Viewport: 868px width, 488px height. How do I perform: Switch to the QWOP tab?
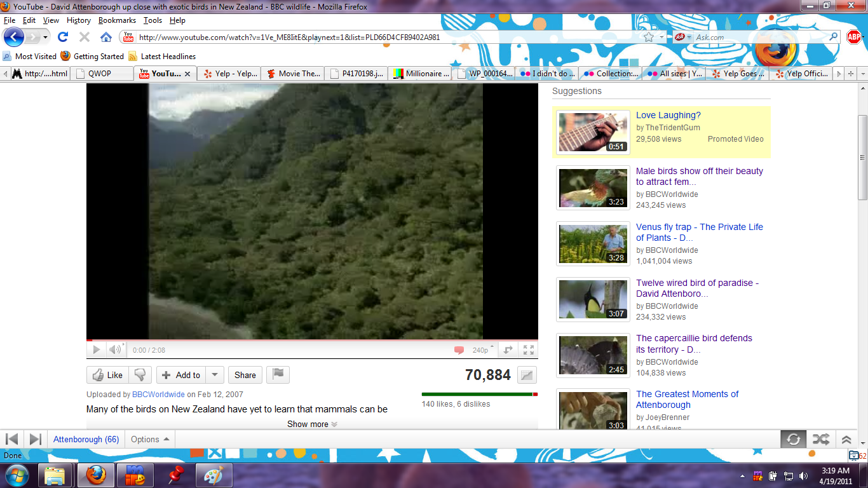click(102, 74)
